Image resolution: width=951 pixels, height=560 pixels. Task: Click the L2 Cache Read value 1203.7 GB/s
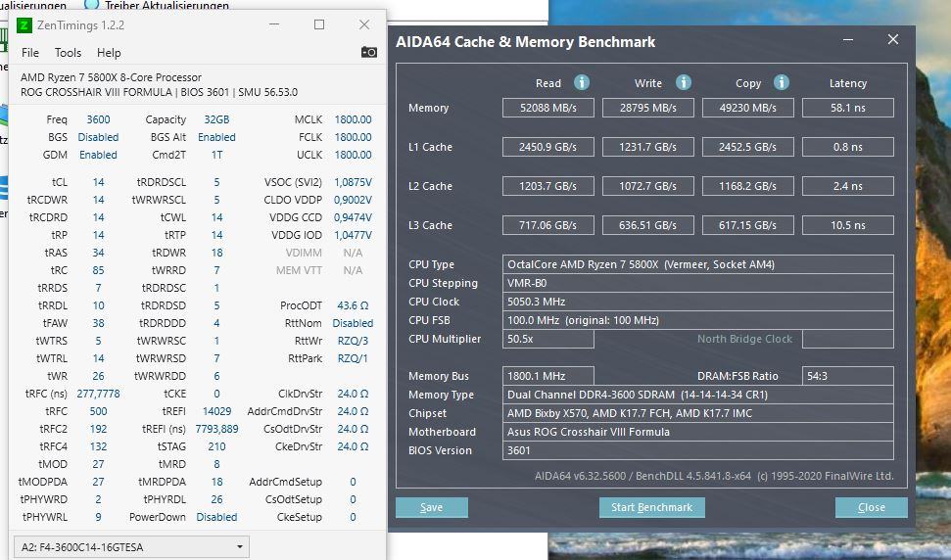[x=548, y=186]
